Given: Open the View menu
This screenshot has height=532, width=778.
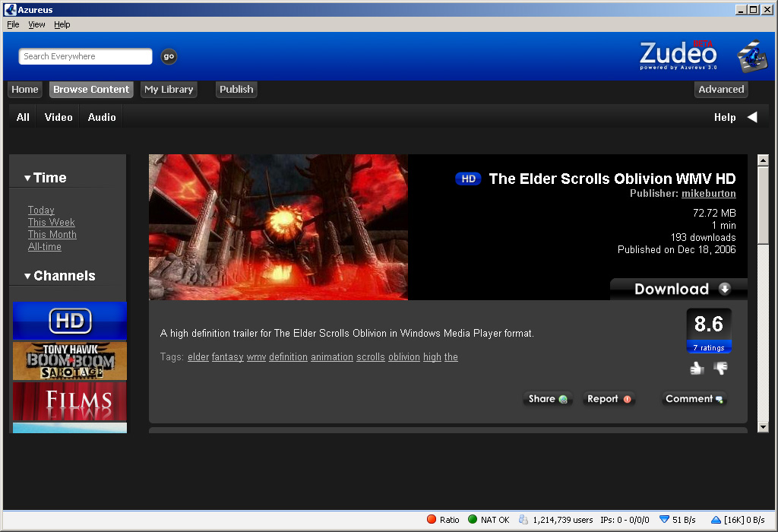Looking at the screenshot, I should coord(36,24).
